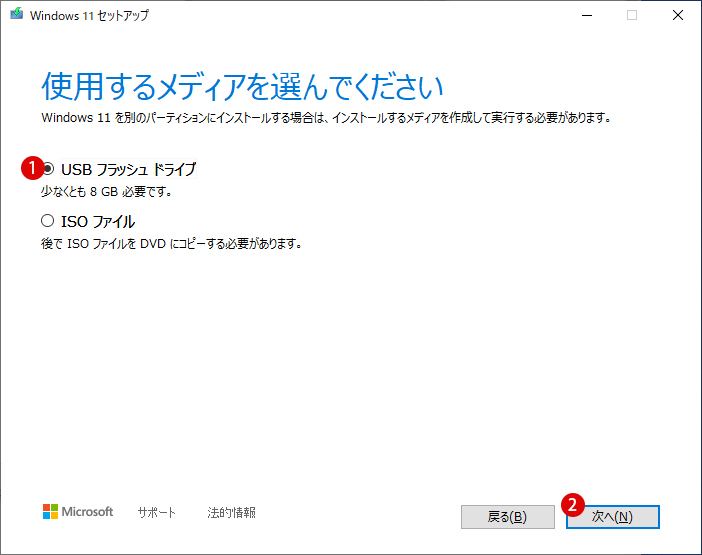Select the ISO ファイル radio button
Viewport: 702px width, 555px height.
pyautogui.click(x=47, y=221)
